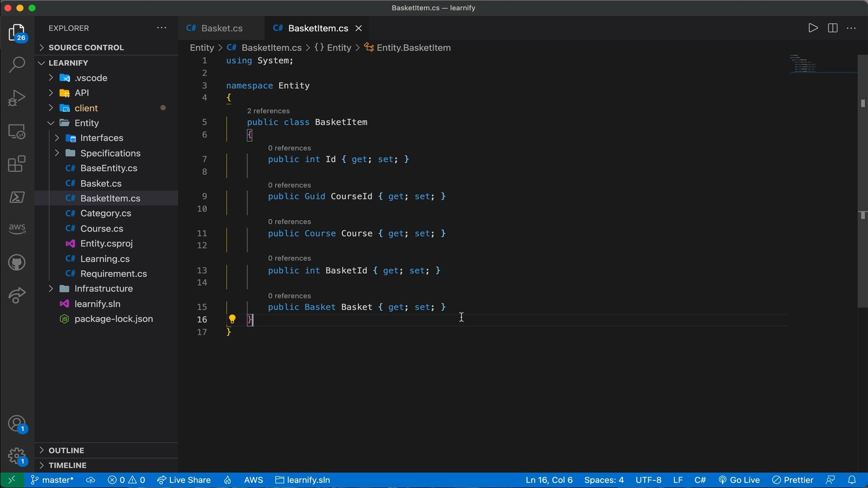The width and height of the screenshot is (868, 488).
Task: Open the GitHub panel in activity bar
Action: click(x=17, y=263)
